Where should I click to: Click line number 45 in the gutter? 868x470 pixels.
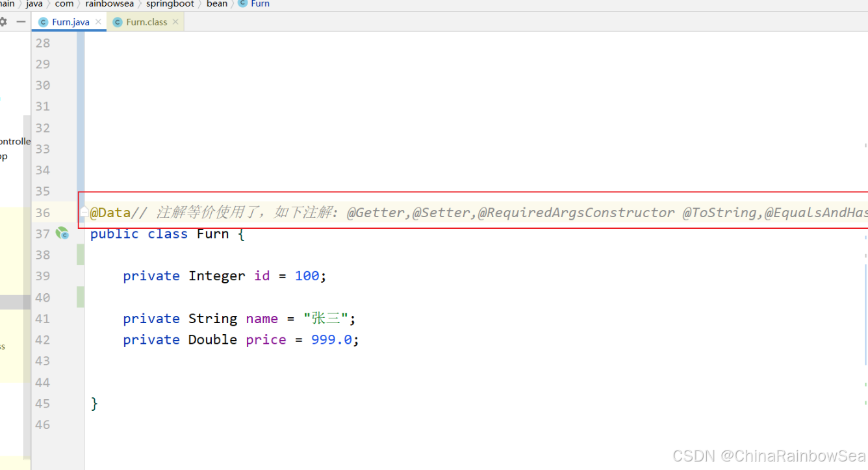point(43,404)
